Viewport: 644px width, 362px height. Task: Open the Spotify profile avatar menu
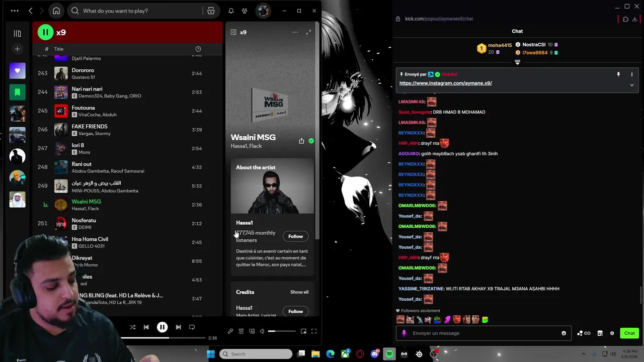click(x=263, y=11)
